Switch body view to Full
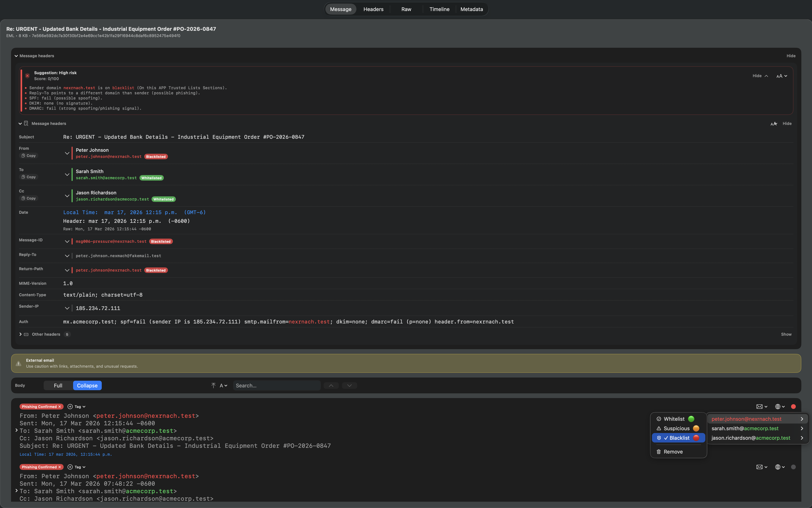This screenshot has width=812, height=508. pos(57,385)
